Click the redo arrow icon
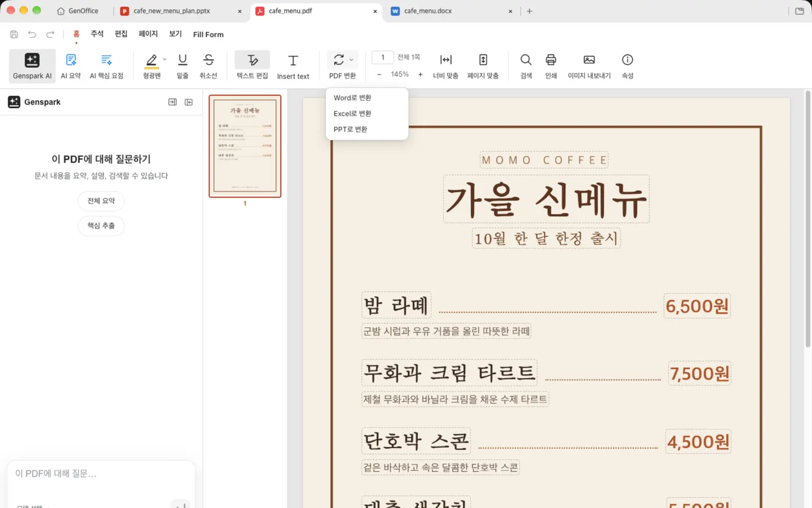Image resolution: width=812 pixels, height=508 pixels. point(50,35)
